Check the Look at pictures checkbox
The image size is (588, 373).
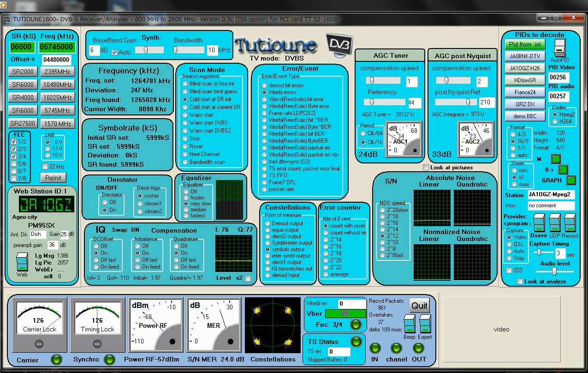pos(426,168)
